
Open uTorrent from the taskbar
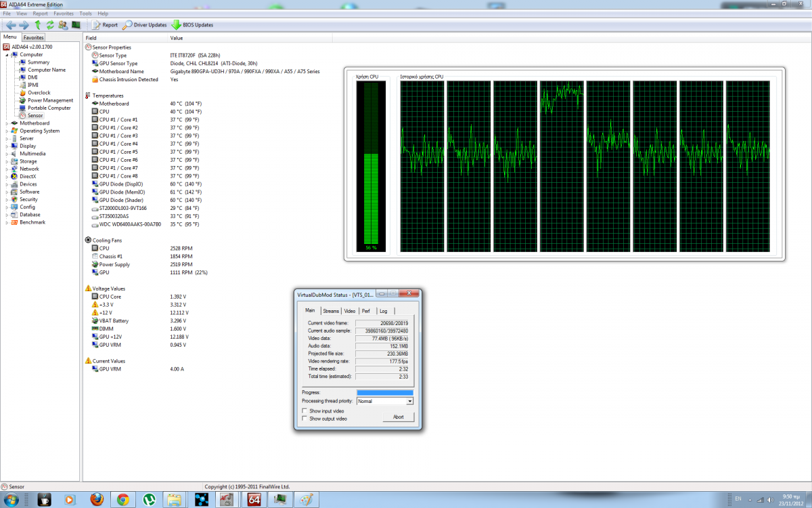149,500
